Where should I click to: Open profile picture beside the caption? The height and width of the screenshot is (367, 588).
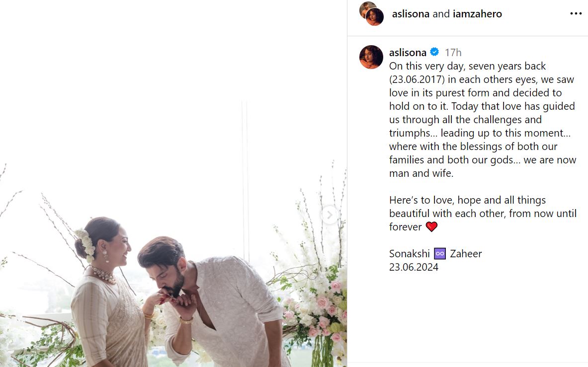(x=371, y=57)
